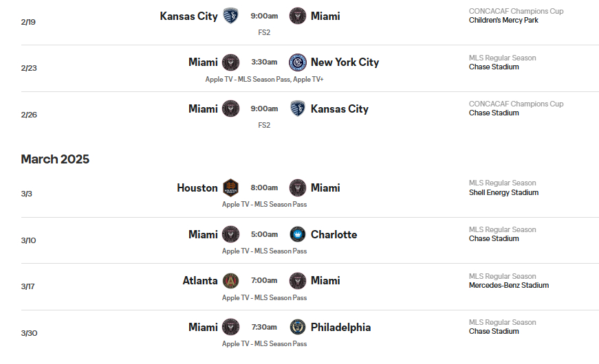Screen dimensions: 599x364
Task: Click the Mercedes-Benz Stadium venue text
Action: click(509, 285)
